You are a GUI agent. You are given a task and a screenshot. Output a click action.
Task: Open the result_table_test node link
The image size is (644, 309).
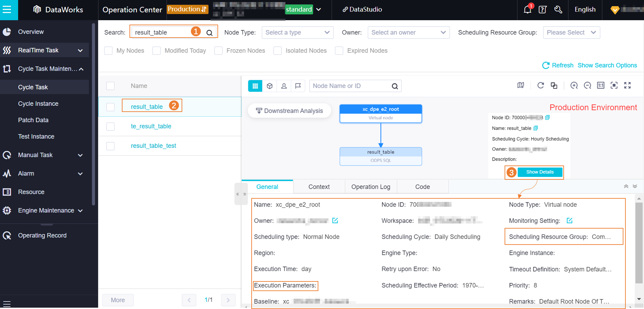(153, 146)
